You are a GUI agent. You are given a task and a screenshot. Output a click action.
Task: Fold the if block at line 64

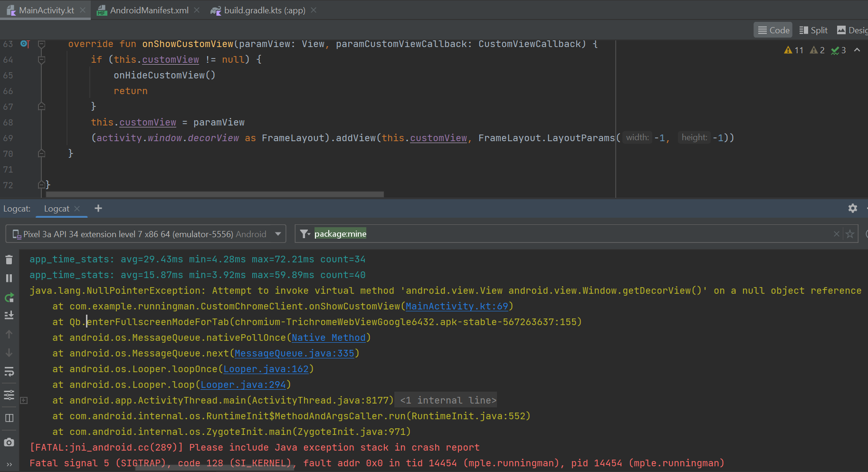41,59
